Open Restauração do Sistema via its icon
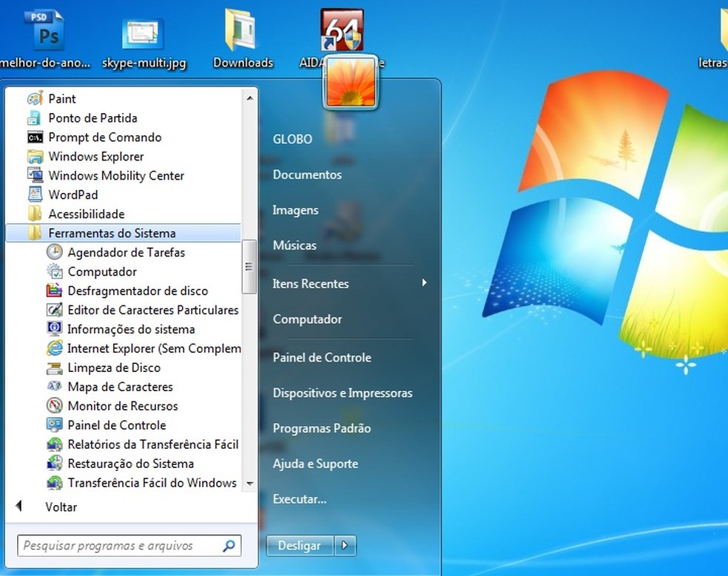Screen dimensions: 728x576 (x=54, y=463)
